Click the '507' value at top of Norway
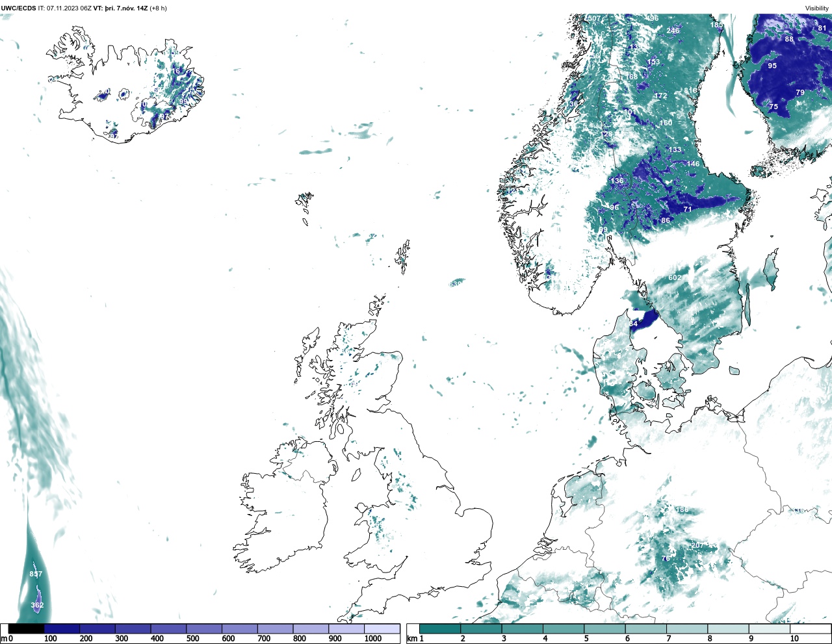This screenshot has height=644, width=832. click(594, 18)
